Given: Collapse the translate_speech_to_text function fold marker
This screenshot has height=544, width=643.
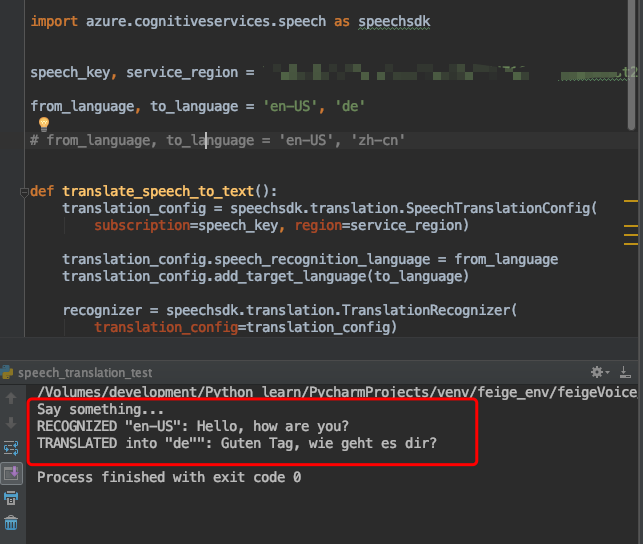Looking at the screenshot, I should point(24,192).
